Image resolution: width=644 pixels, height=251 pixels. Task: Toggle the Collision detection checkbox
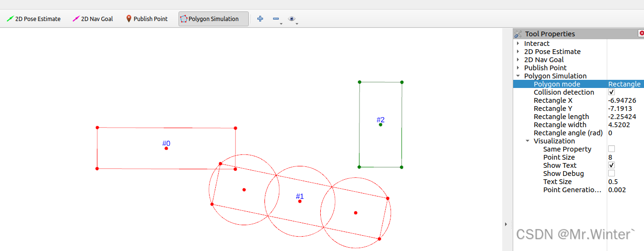(612, 92)
